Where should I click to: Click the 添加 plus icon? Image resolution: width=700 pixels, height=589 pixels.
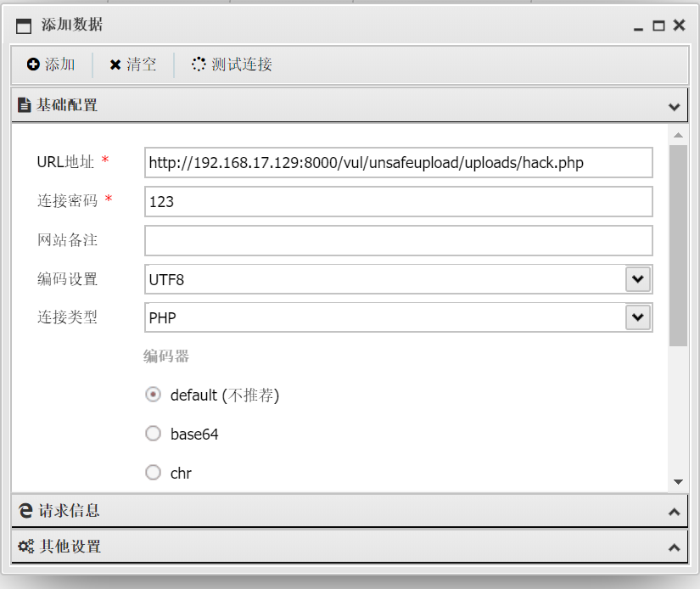point(33,65)
